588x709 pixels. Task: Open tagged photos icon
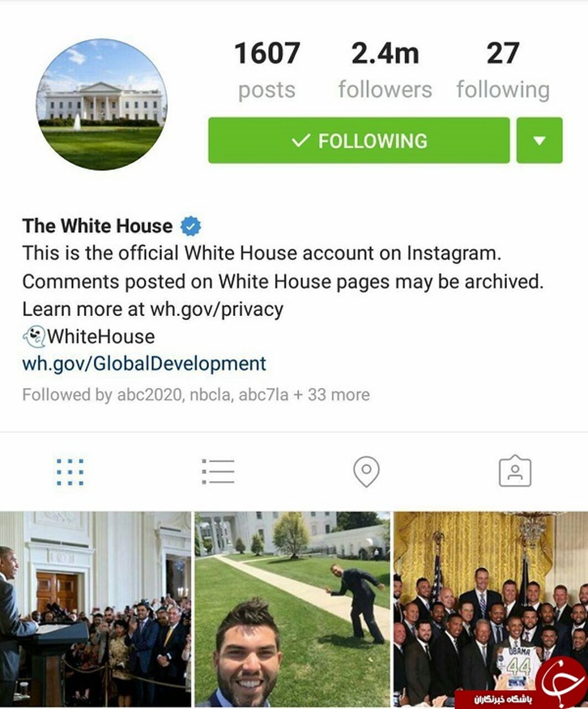point(514,471)
